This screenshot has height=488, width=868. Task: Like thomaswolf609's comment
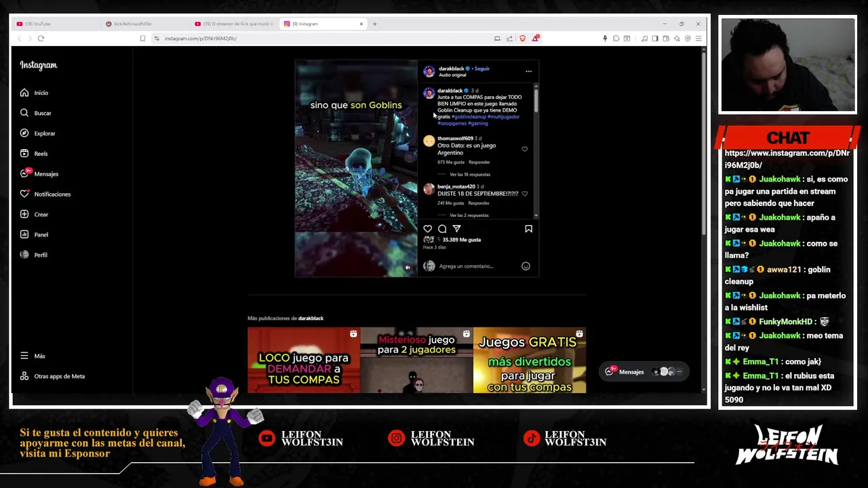pos(524,149)
